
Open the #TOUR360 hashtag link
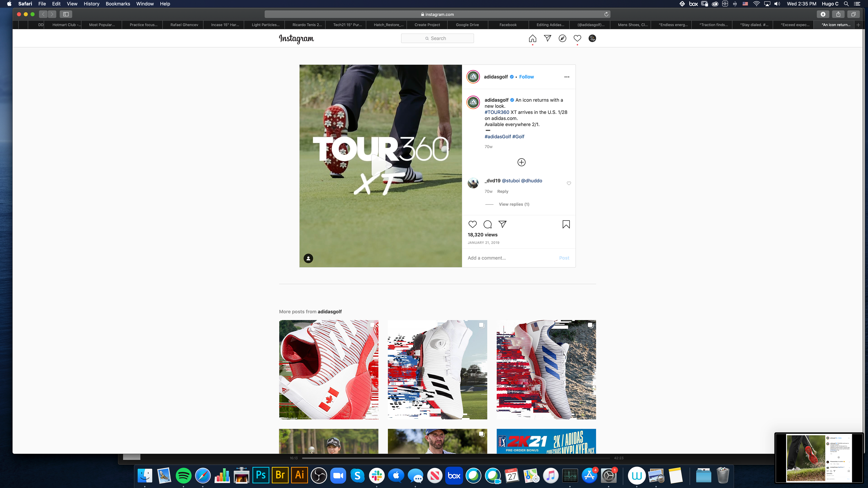pyautogui.click(x=497, y=112)
